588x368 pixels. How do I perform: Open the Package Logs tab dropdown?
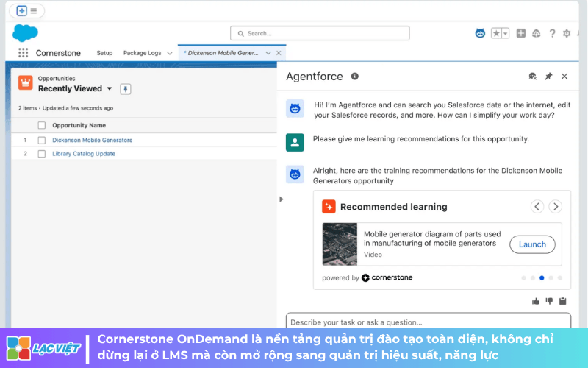coord(170,53)
